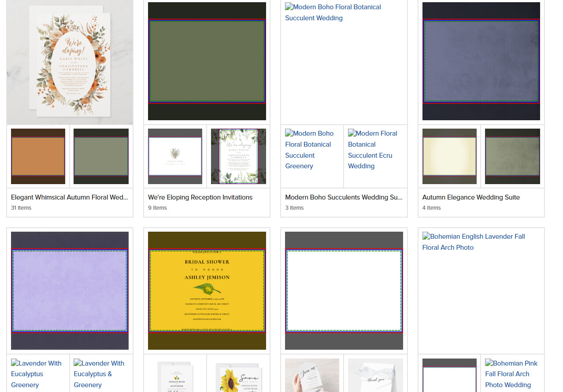Open first Lavender With Eucalyptus Greenery link
Image resolution: width=563 pixels, height=392 pixels.
click(x=37, y=374)
